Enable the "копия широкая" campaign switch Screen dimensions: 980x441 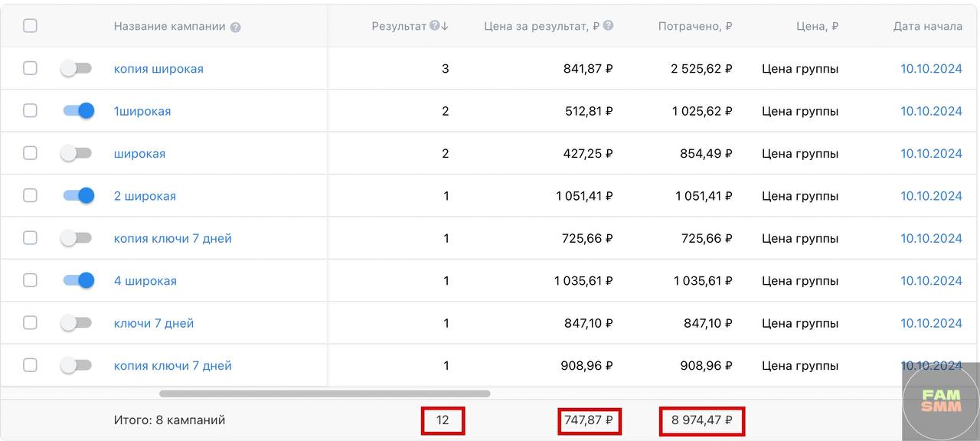[77, 68]
